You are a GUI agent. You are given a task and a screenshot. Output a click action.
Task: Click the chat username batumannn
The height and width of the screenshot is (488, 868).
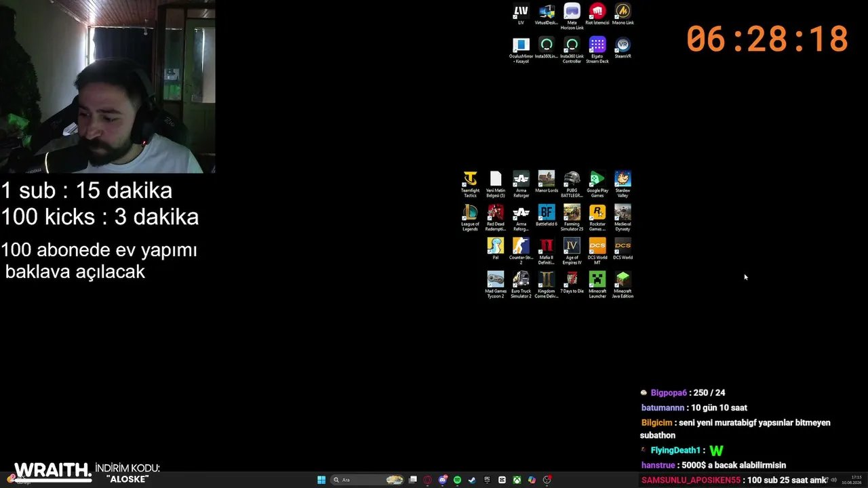(663, 408)
